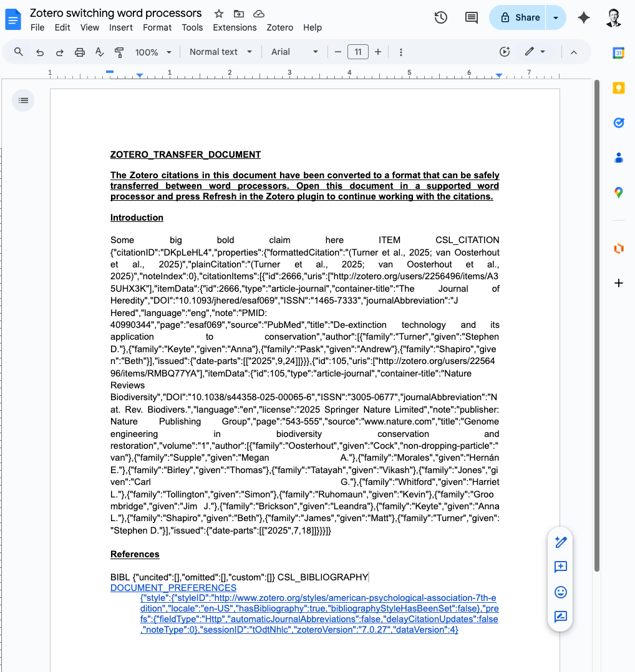This screenshot has width=635, height=672.
Task: Increase font size plus button
Action: (x=378, y=52)
